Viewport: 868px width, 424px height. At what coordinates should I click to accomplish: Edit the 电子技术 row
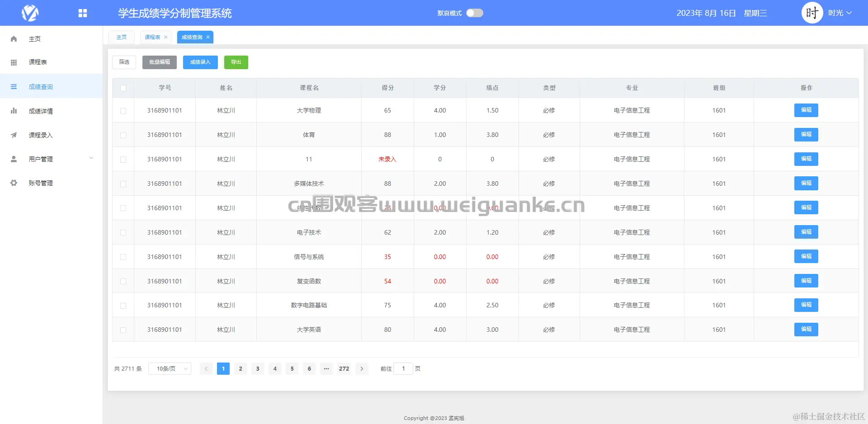tap(806, 232)
